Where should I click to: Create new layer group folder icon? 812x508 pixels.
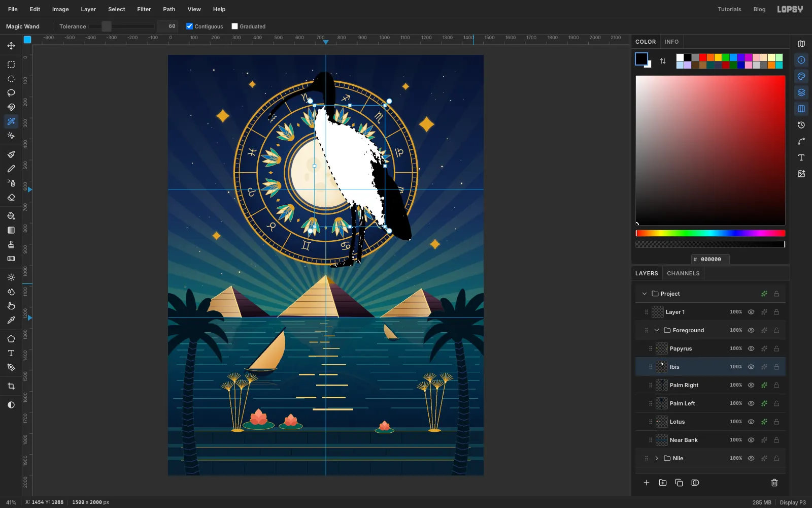pyautogui.click(x=663, y=483)
